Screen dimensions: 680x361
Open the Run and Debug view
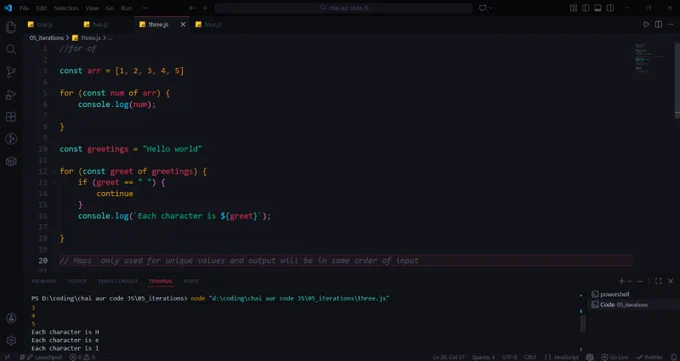tap(11, 95)
